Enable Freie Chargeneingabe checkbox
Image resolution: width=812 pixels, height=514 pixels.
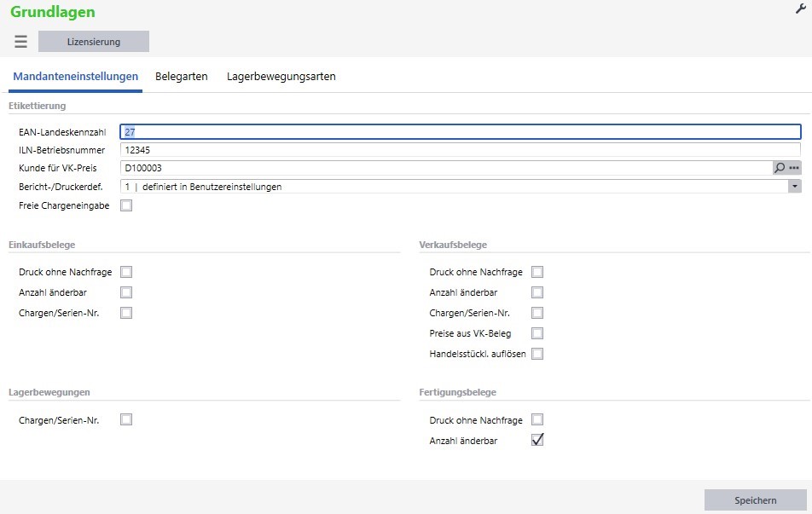pyautogui.click(x=126, y=205)
